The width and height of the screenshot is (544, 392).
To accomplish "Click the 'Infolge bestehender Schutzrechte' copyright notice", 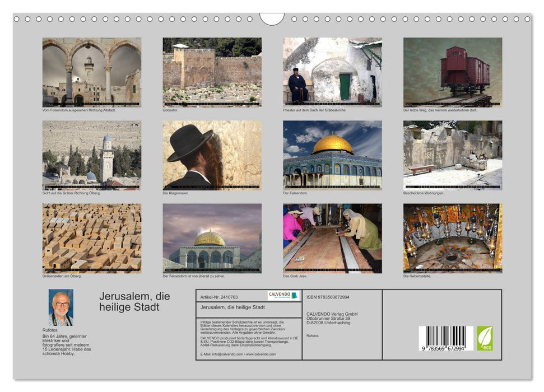I will 243,328.
